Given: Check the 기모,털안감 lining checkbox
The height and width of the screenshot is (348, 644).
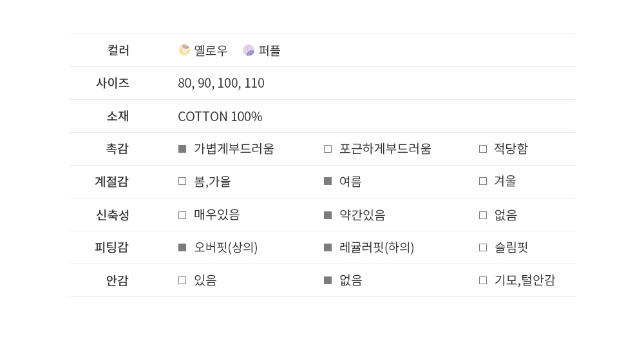Looking at the screenshot, I should click(x=483, y=280).
